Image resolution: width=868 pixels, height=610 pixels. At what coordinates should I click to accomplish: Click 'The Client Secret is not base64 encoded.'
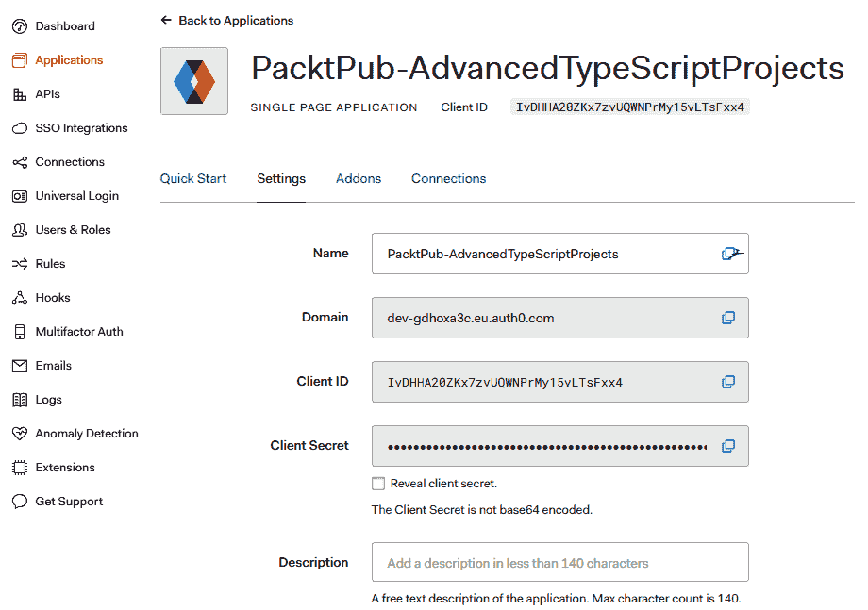click(481, 510)
